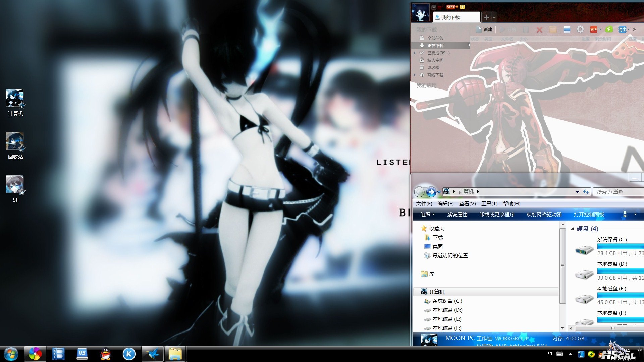The image size is (644, 362).
Task: Open the 帮助(H) menu
Action: [x=512, y=204]
